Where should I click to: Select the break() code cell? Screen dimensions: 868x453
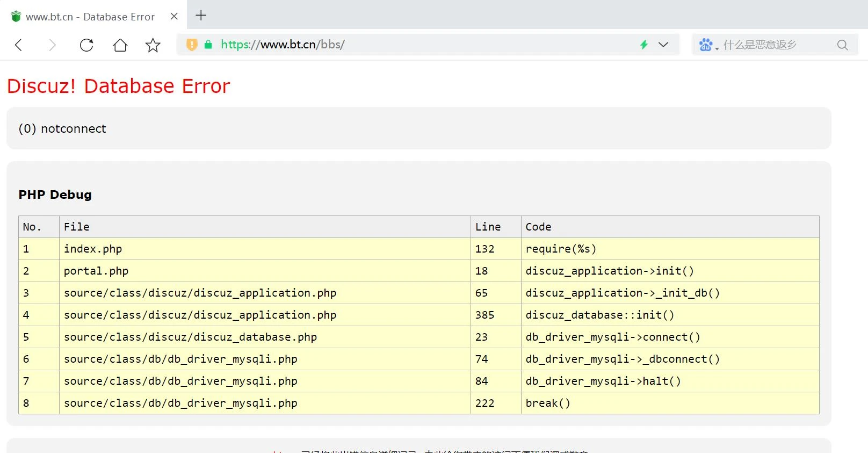tap(670, 403)
